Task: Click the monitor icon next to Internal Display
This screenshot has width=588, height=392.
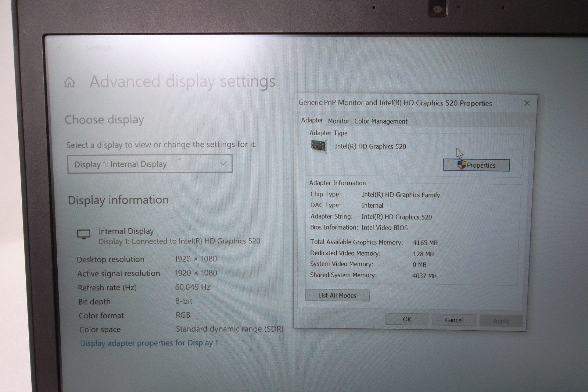Action: click(x=84, y=234)
